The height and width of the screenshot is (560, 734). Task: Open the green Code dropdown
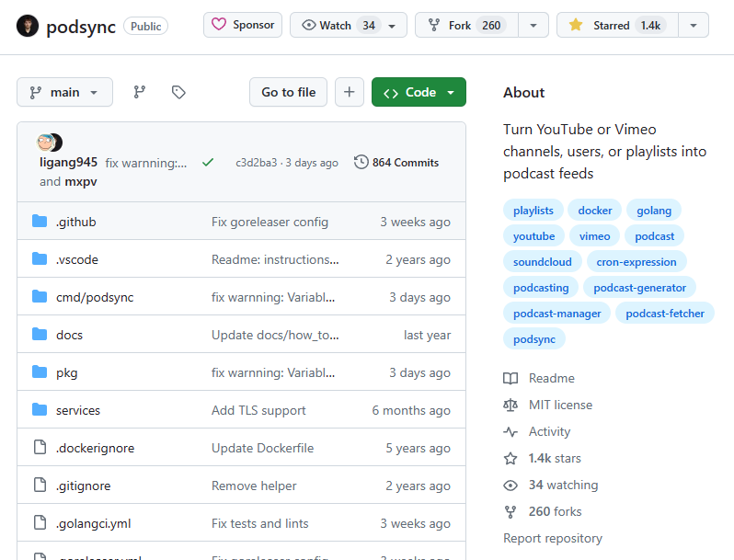pos(419,92)
